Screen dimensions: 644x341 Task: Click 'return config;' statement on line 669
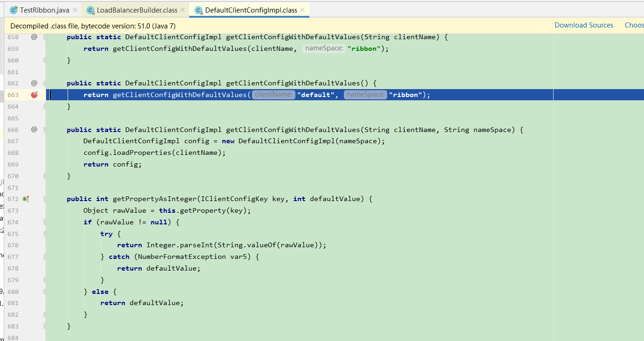[x=112, y=165]
